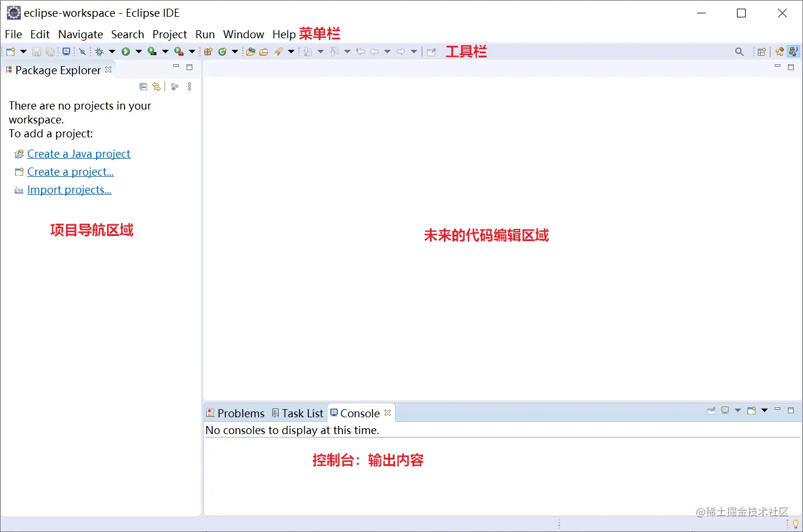
Task: Expand the Forward history dropdown arrow
Action: (x=414, y=52)
